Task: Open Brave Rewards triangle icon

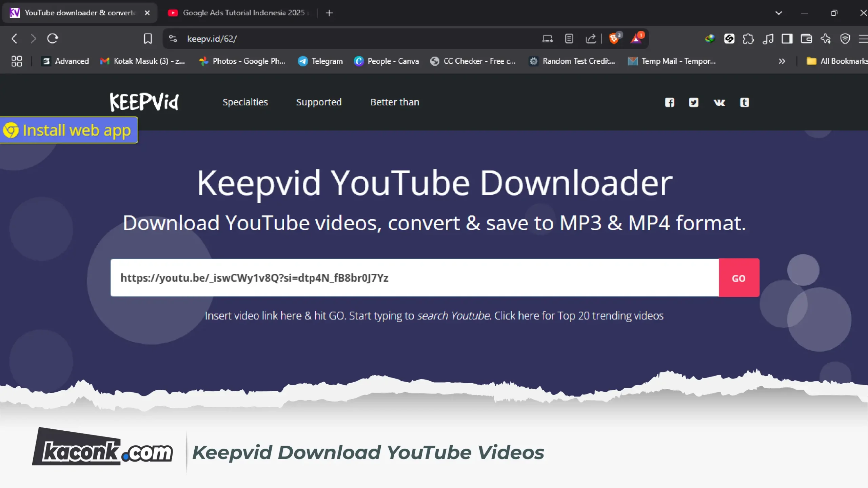Action: coord(637,38)
